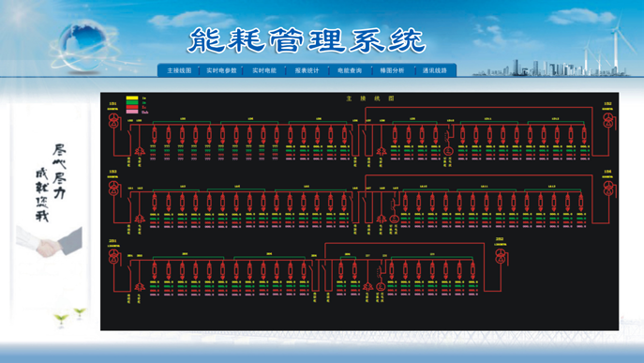Click the red Ic legend swatch
The height and width of the screenshot is (363, 644).
tap(132, 107)
